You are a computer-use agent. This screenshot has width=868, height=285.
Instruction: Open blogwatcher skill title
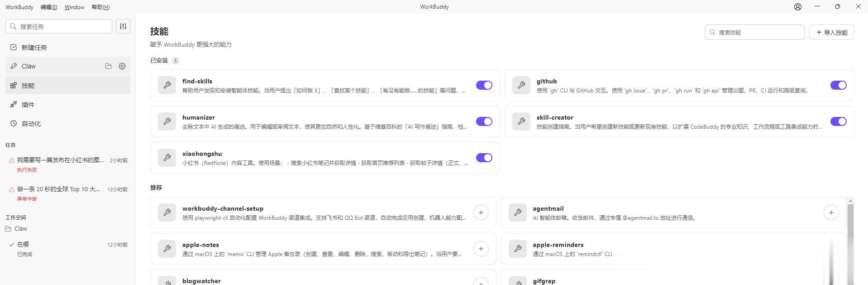(201, 281)
